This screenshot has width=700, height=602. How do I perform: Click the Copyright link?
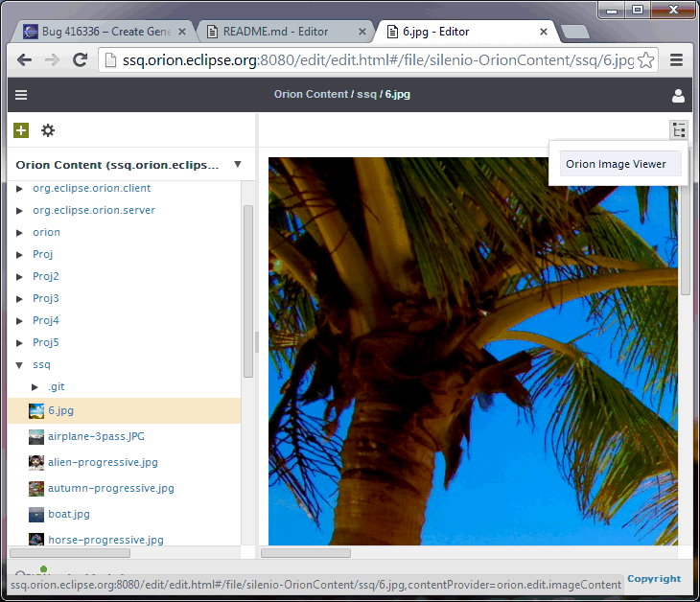point(654,579)
